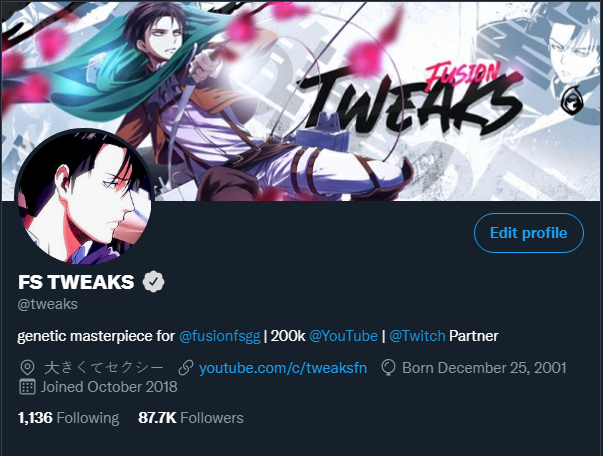Click the FS TWEAKS display name

76,282
